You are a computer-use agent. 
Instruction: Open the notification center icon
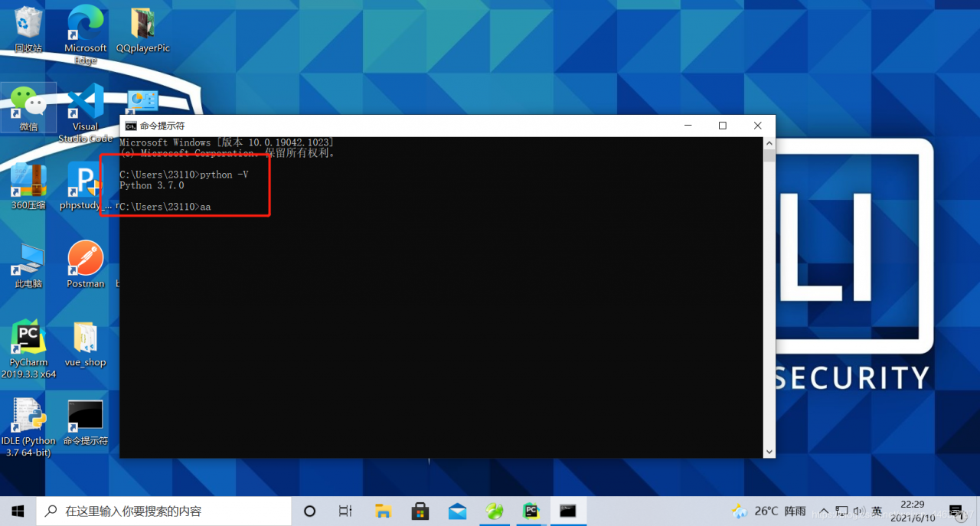(957, 511)
